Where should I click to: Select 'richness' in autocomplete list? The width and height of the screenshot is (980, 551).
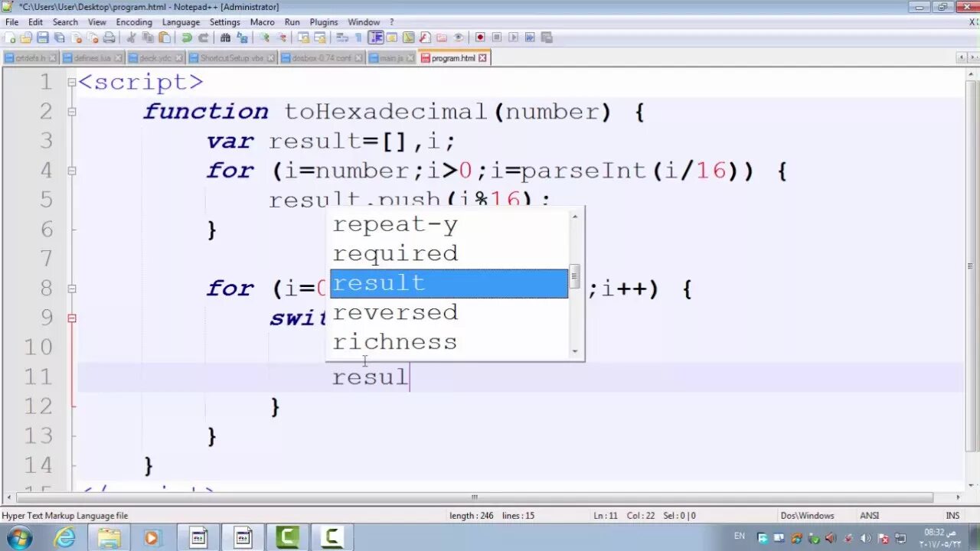click(449, 342)
